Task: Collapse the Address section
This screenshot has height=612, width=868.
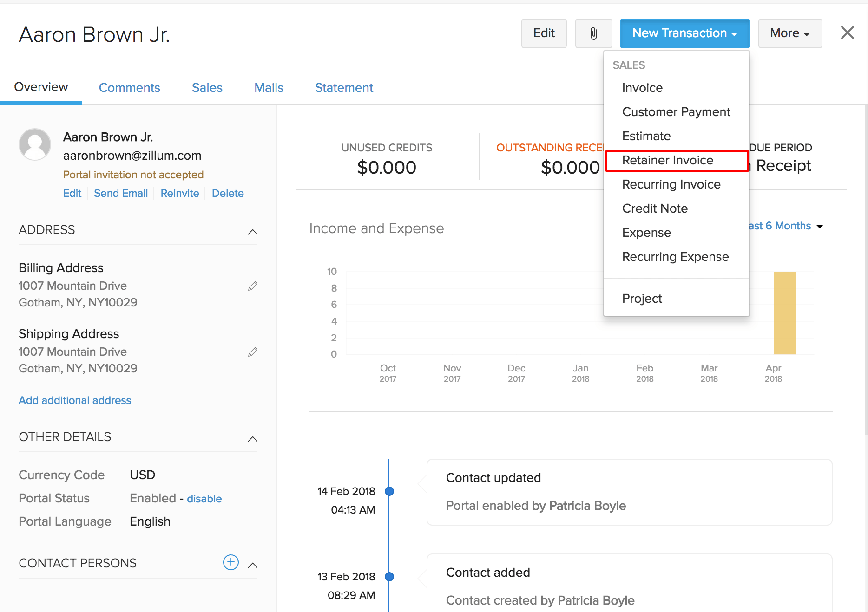Action: pyautogui.click(x=253, y=232)
